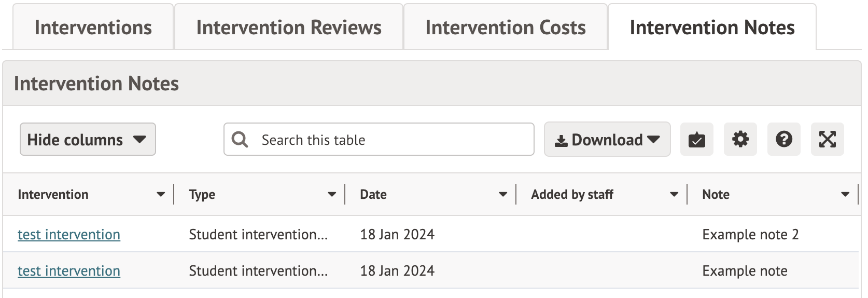Screen dimensions: 868x298
Task: Click the calendar check icon button
Action: [696, 140]
